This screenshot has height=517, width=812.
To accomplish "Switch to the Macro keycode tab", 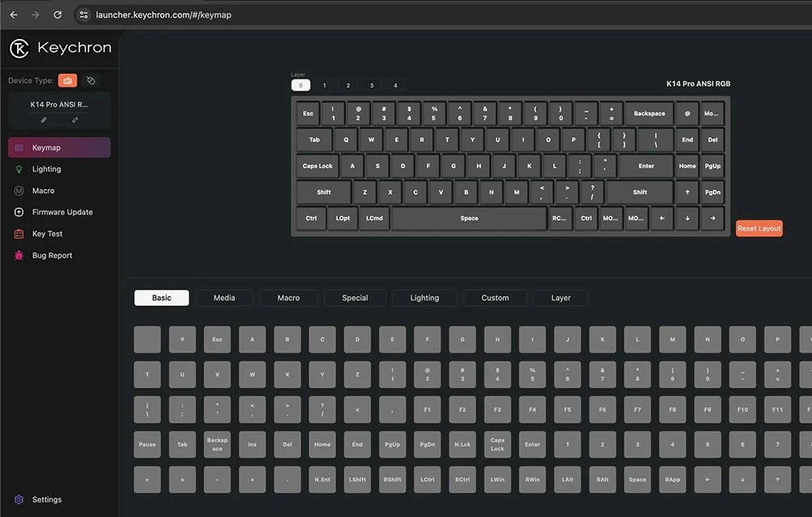I will (288, 298).
